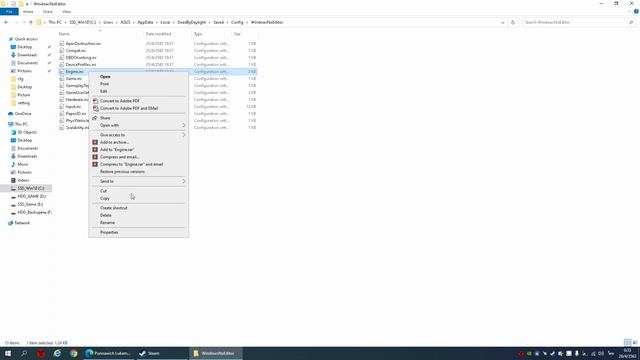Screen dimensions: 640x360
Task: Choose Create shortcut
Action: click(x=114, y=208)
